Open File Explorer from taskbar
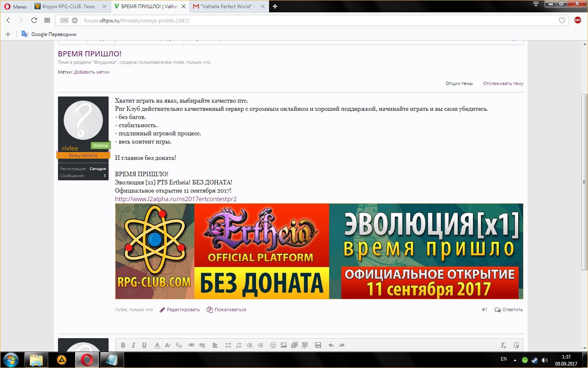The image size is (588, 368). 36,360
